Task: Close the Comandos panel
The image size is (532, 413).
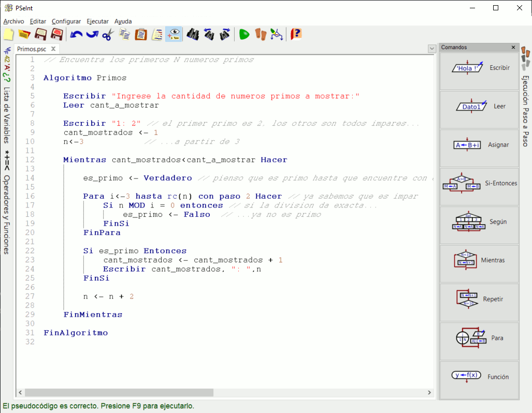Action: point(513,48)
